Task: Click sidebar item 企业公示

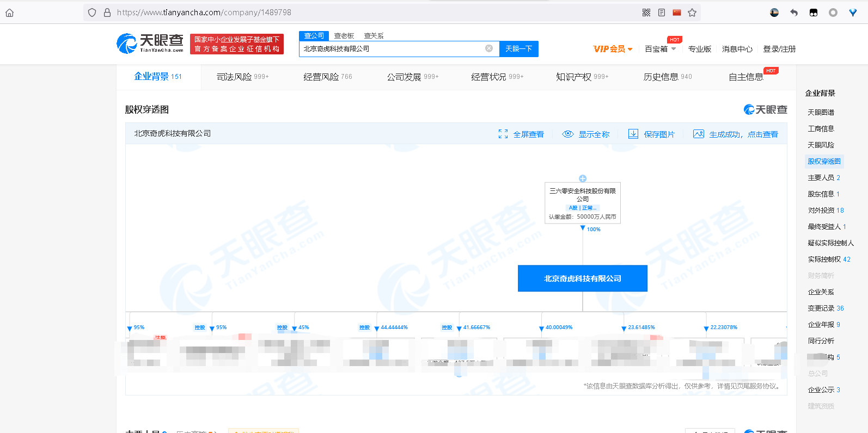Action: (824, 389)
